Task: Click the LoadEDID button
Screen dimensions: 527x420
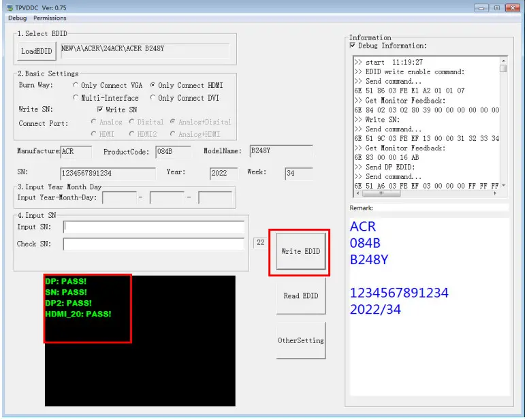Action: [37, 52]
